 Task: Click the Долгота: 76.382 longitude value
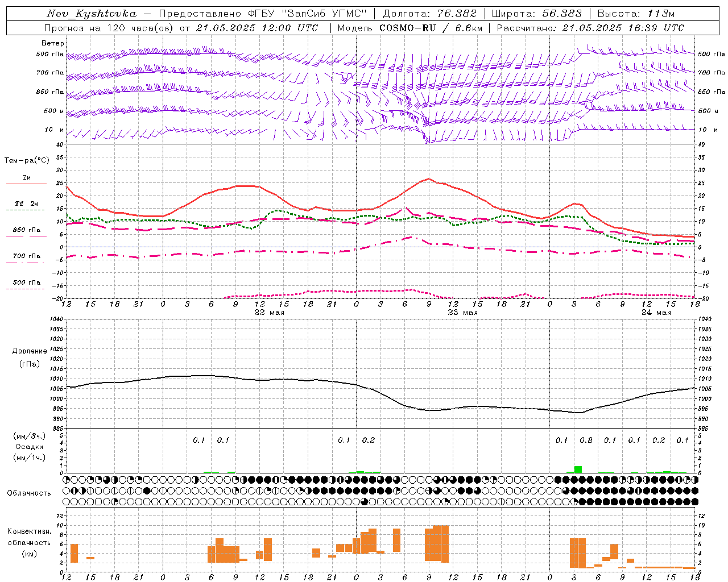[430, 14]
